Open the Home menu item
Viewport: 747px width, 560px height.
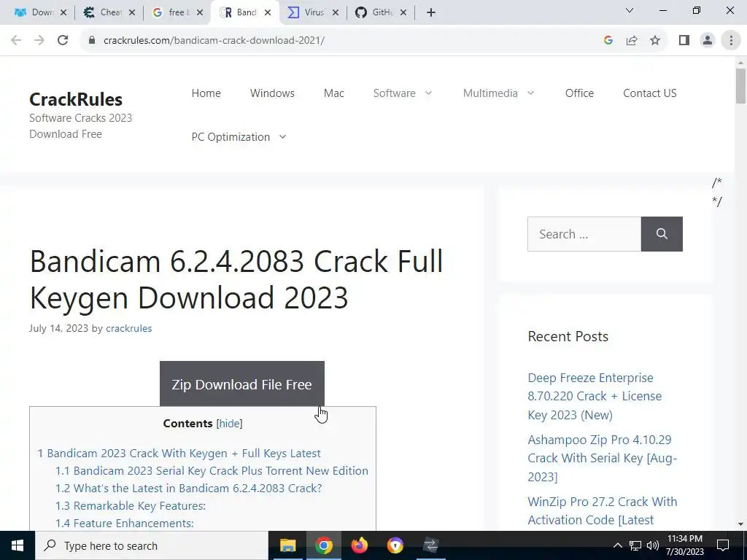coord(206,93)
